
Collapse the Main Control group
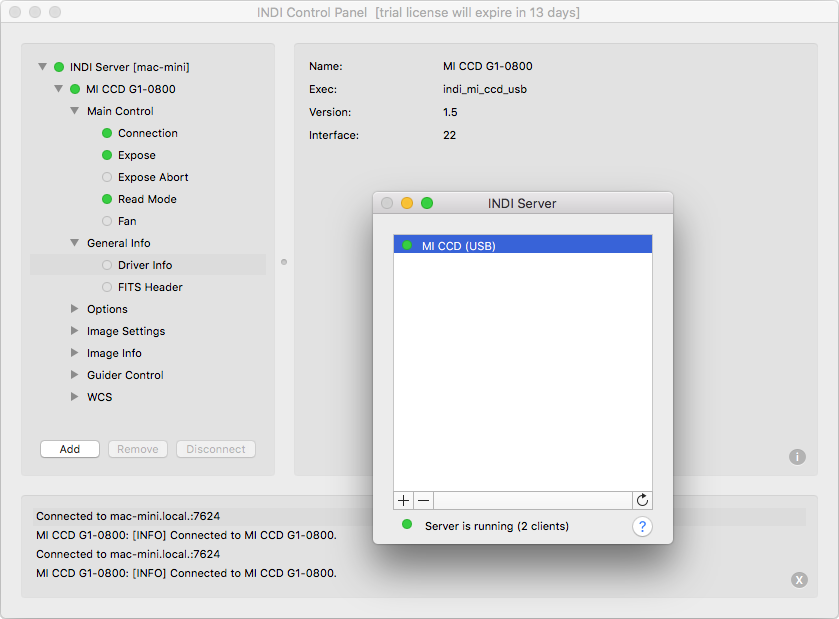(x=75, y=111)
